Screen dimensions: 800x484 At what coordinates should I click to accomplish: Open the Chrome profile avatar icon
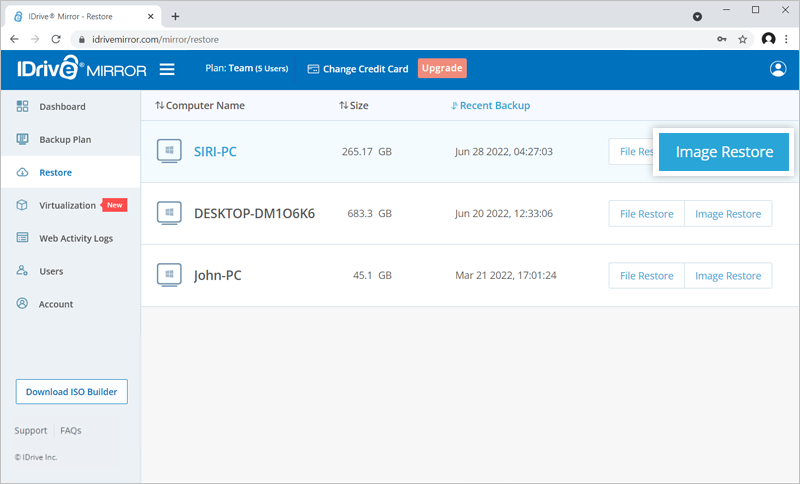pyautogui.click(x=768, y=39)
